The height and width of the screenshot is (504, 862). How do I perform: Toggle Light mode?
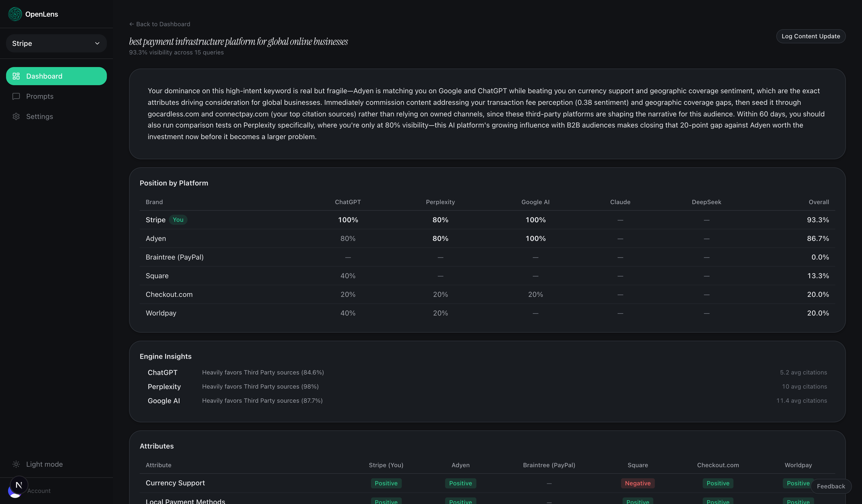(44, 464)
